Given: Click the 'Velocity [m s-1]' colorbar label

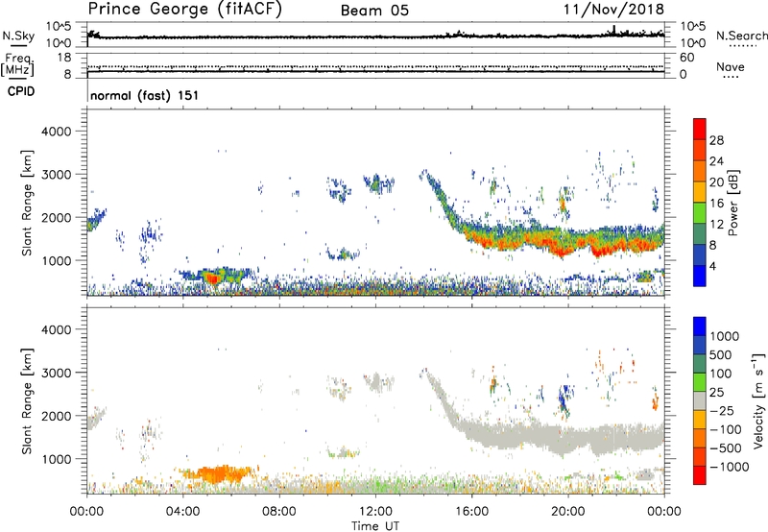Looking at the screenshot, I should pos(758,400).
